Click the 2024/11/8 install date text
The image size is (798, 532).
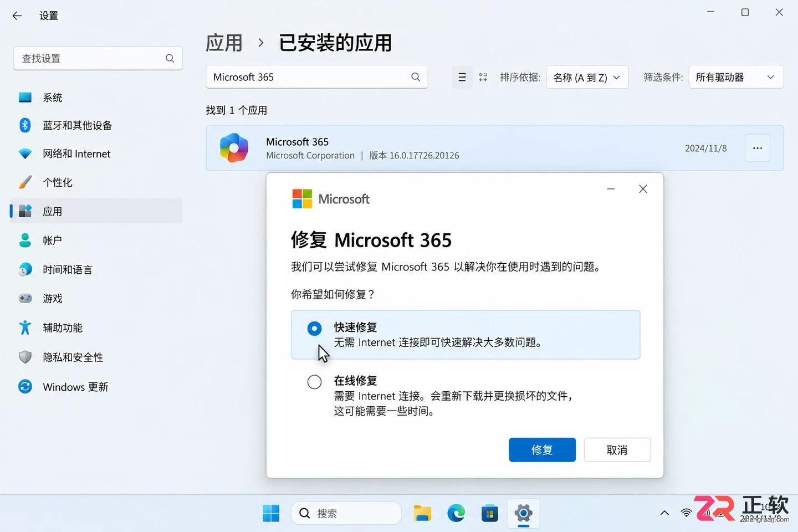(x=705, y=148)
